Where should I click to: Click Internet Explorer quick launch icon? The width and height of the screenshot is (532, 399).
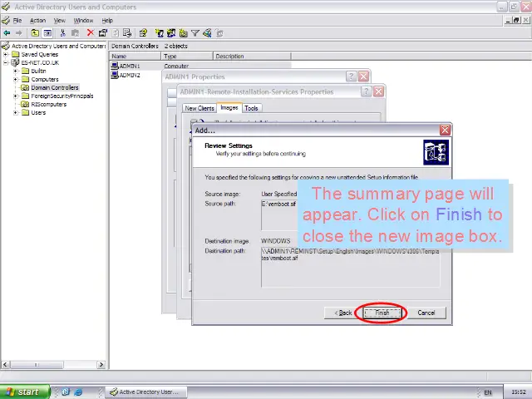tap(78, 392)
